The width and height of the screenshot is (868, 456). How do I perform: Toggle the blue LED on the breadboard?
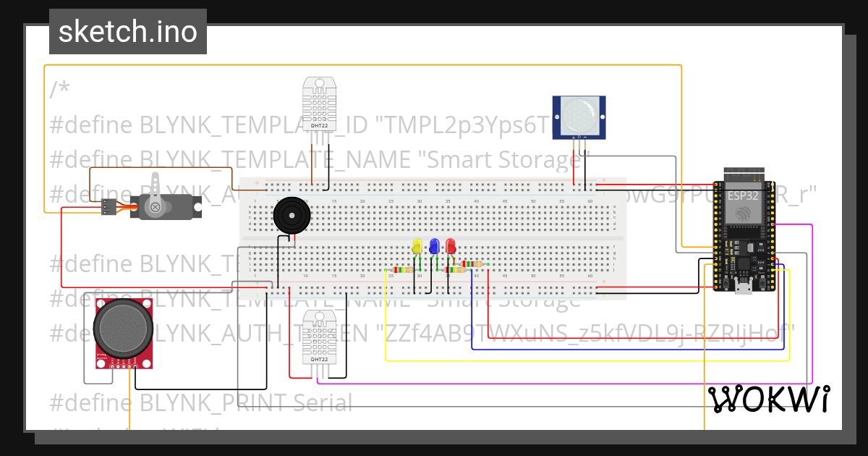tap(434, 246)
